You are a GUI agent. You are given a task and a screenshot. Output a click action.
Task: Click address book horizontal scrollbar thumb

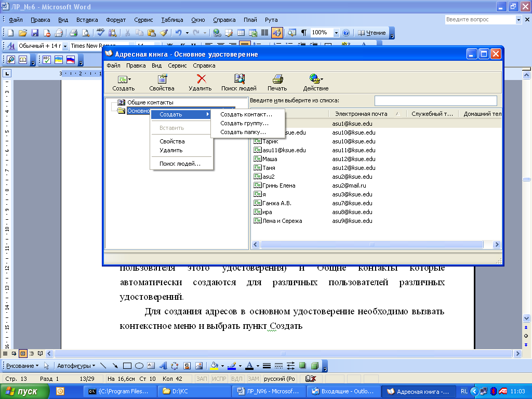coord(372,244)
